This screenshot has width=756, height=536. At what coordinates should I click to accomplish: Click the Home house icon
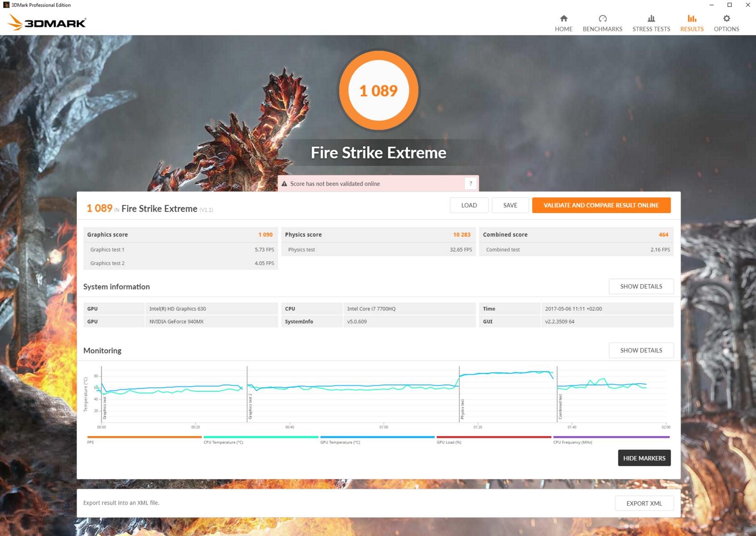(x=564, y=19)
